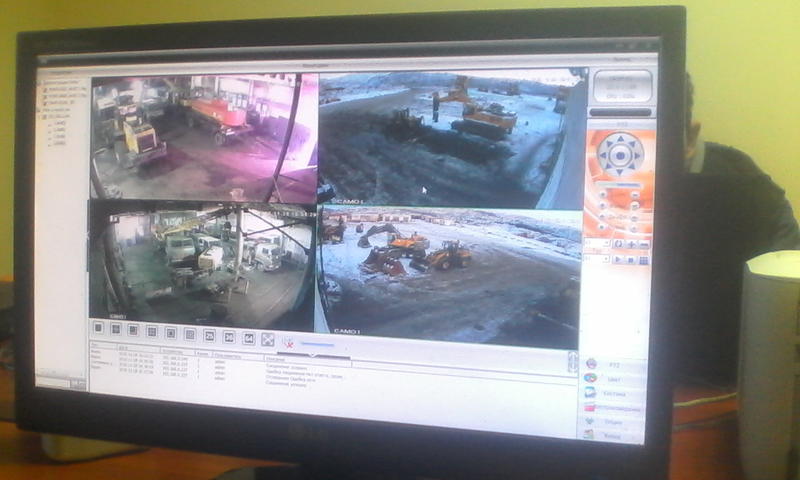
Task: Select the pink-tinted indoor garage camera feed
Action: point(204,138)
